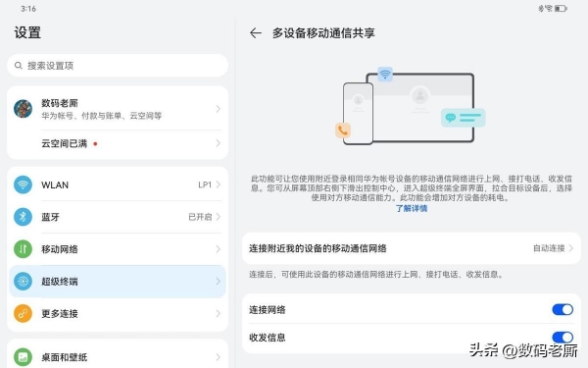Click the 超级终端 icon

click(23, 282)
